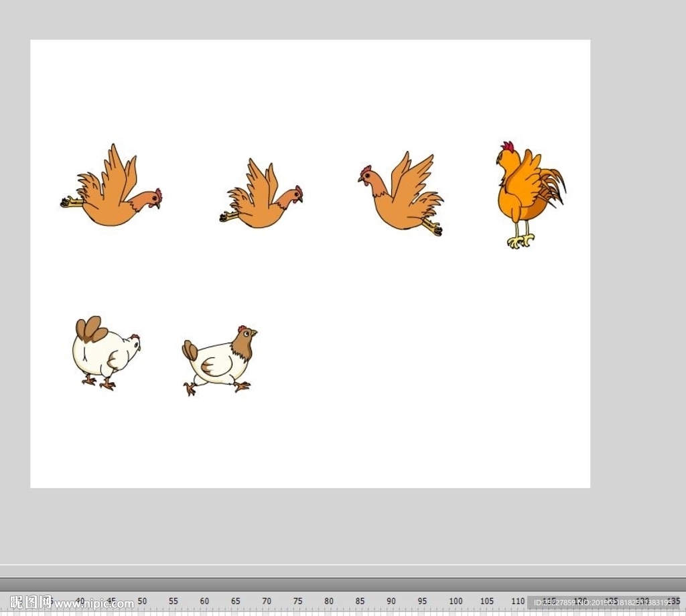Select frame 100 on the timeline ruler

456,601
